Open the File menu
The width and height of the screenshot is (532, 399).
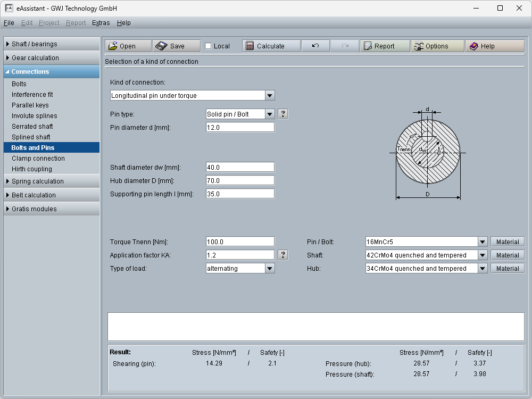click(x=9, y=23)
